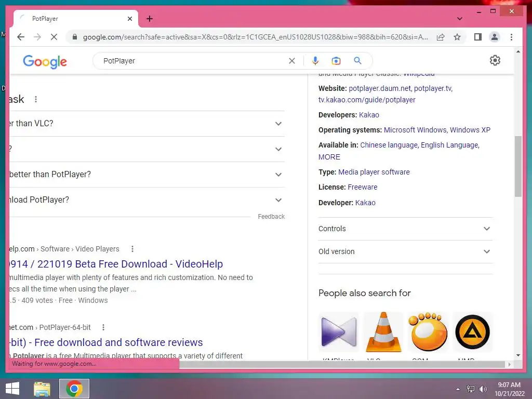The height and width of the screenshot is (399, 532).
Task: Click the address bar URL
Action: coord(256,37)
